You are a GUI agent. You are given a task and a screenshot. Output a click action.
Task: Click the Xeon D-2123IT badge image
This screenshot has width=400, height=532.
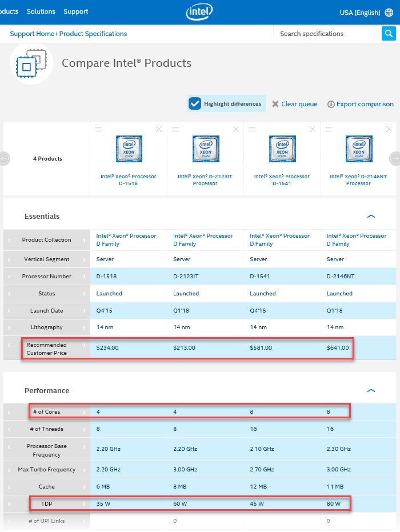[206, 149]
